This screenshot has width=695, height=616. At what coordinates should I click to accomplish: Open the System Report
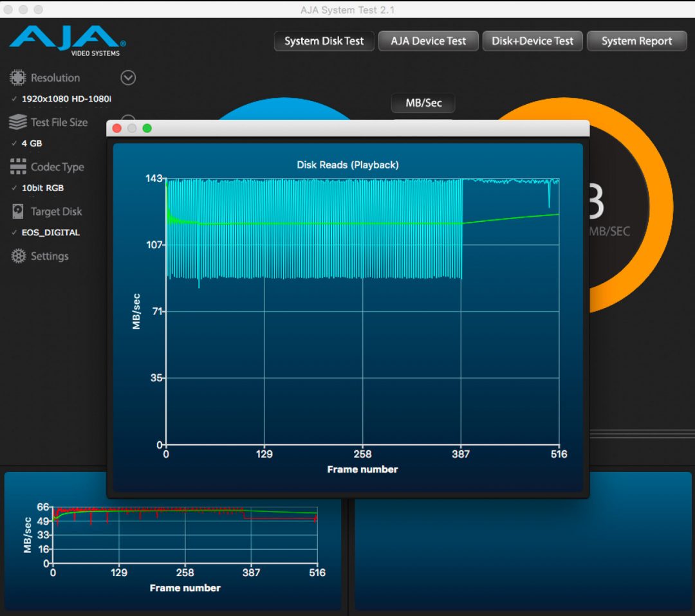pos(636,41)
